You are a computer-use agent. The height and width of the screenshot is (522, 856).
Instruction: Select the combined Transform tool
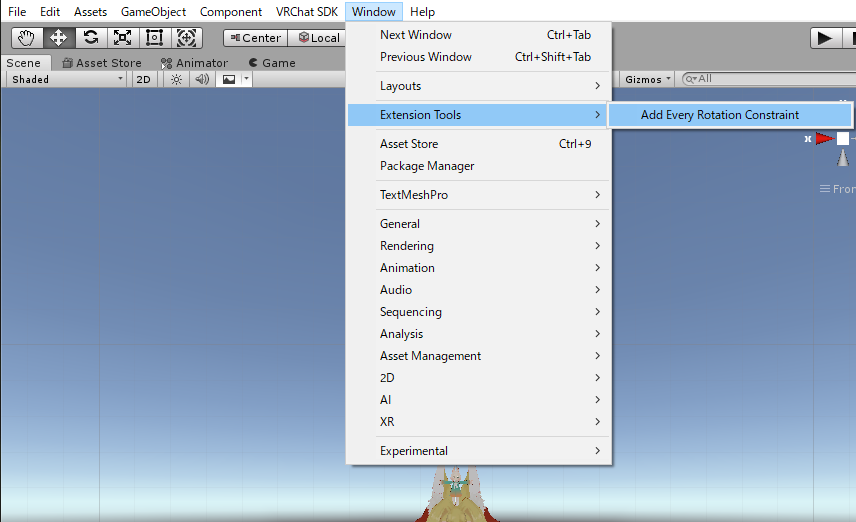point(187,38)
